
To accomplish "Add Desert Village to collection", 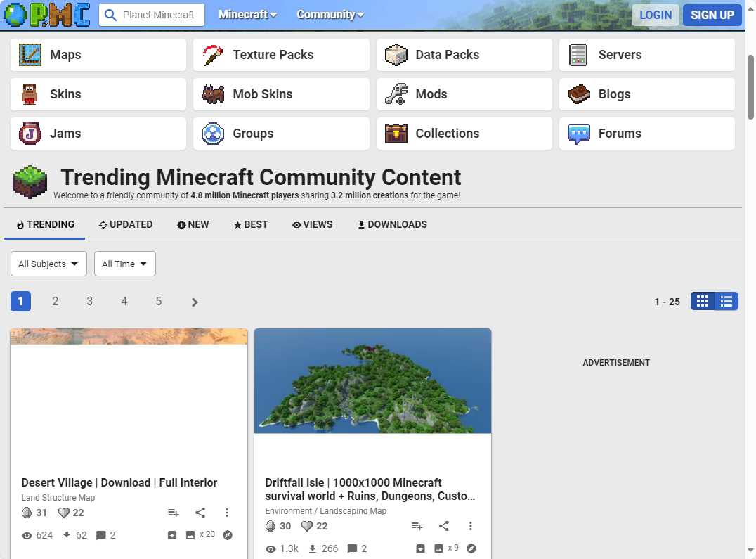I will pos(173,512).
